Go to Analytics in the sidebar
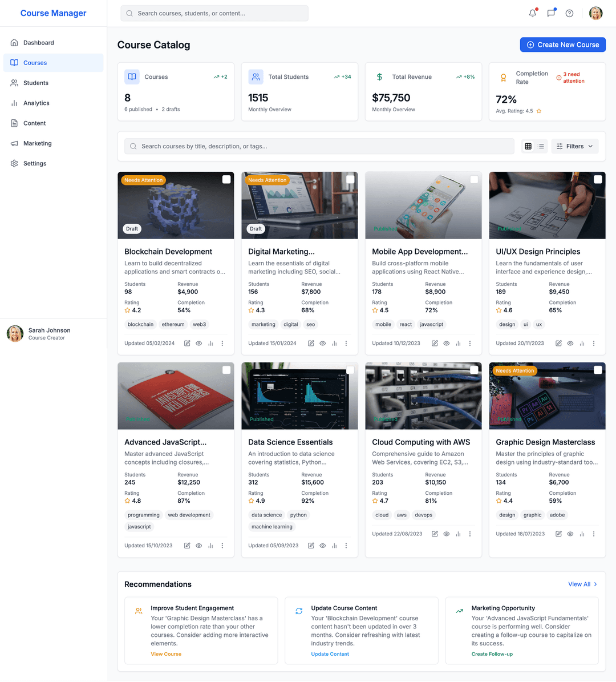 [x=37, y=103]
